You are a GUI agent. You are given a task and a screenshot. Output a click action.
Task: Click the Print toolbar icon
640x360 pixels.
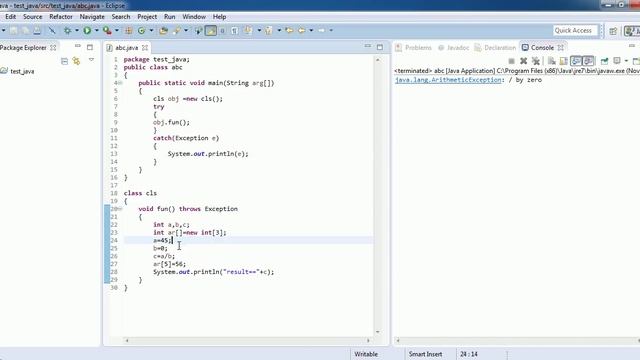(37, 30)
